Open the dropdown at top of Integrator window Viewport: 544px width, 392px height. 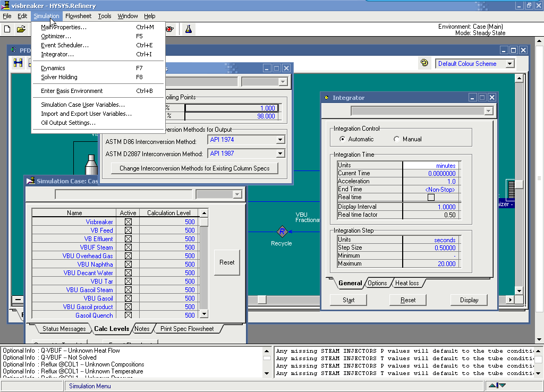tap(488, 111)
